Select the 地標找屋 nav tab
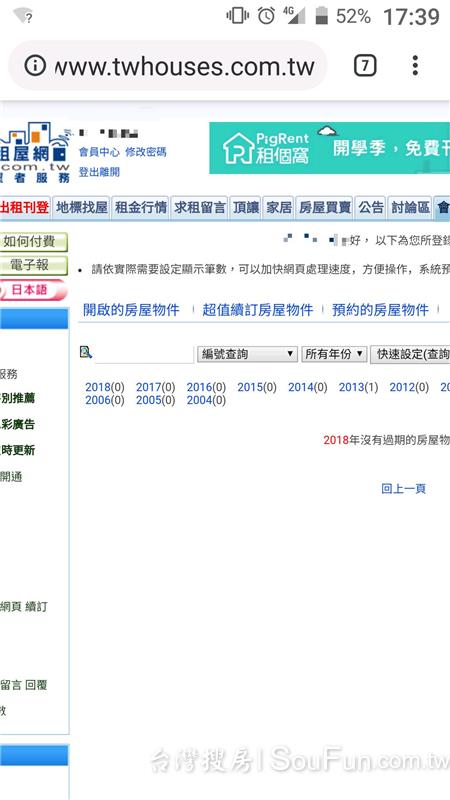This screenshot has height=800, width=450. (x=82, y=208)
